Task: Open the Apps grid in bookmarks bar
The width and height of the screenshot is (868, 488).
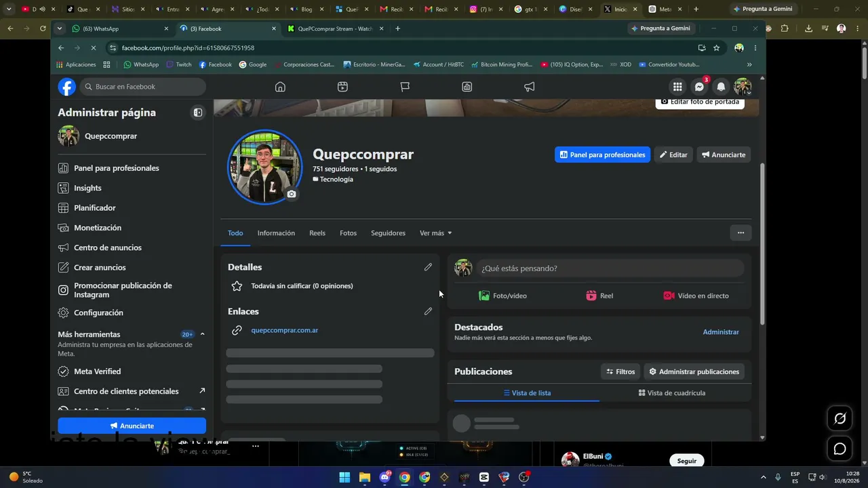Action: 106,64
